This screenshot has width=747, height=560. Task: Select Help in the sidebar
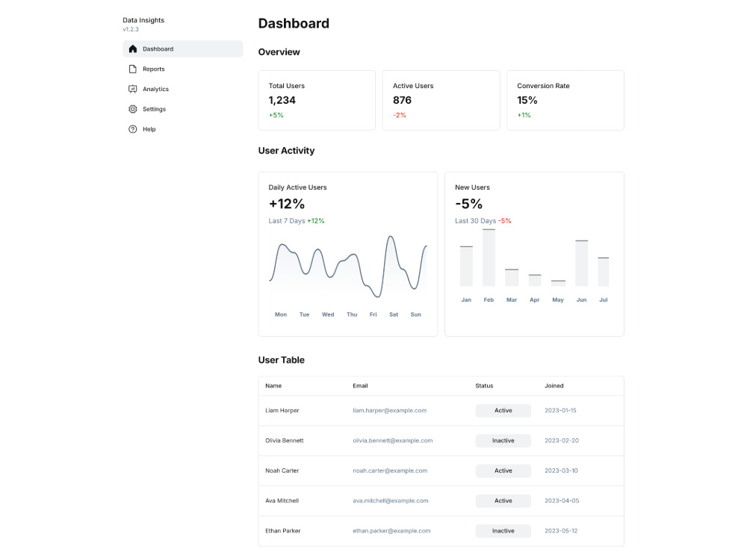[183, 129]
